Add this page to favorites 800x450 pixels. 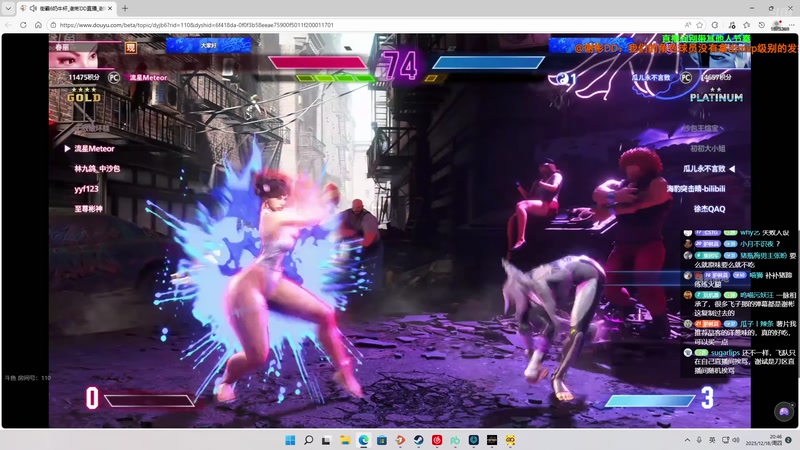[699, 24]
